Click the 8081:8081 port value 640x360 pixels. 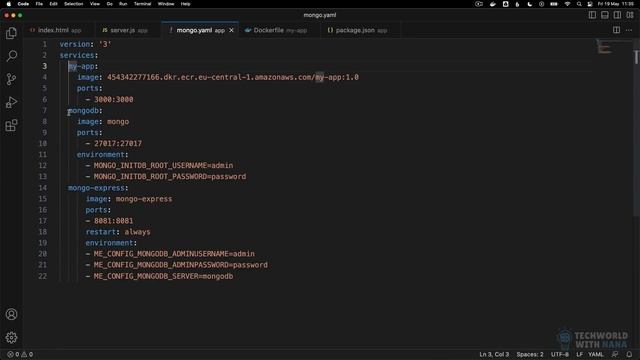click(113, 221)
